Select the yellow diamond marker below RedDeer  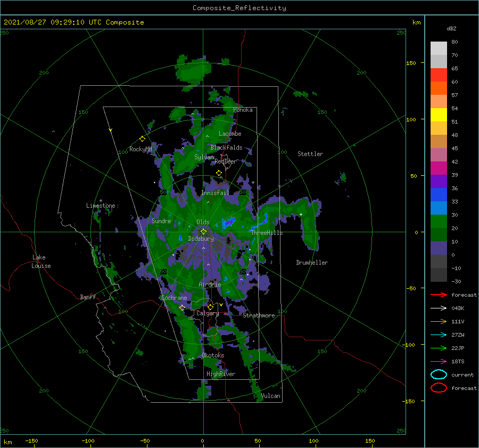(x=219, y=173)
